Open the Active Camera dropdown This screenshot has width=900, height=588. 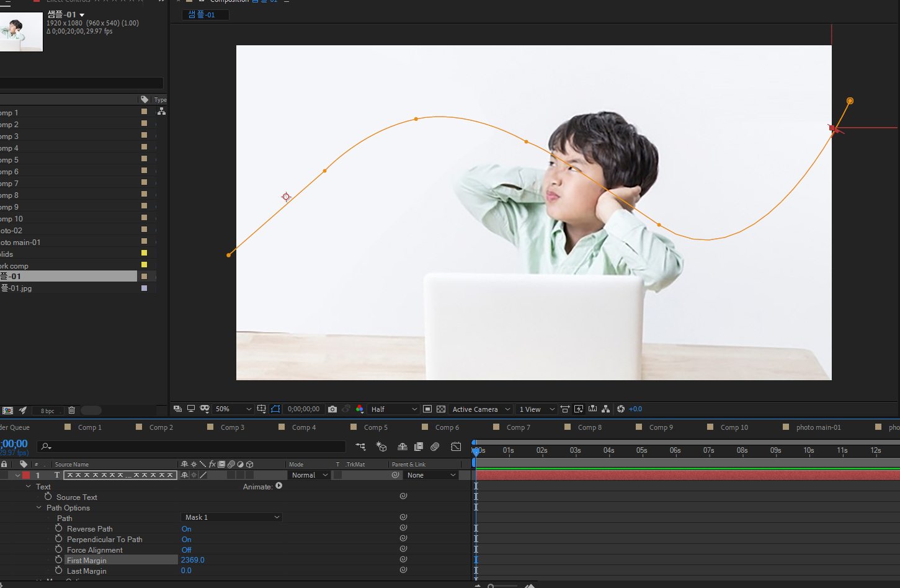tap(481, 409)
